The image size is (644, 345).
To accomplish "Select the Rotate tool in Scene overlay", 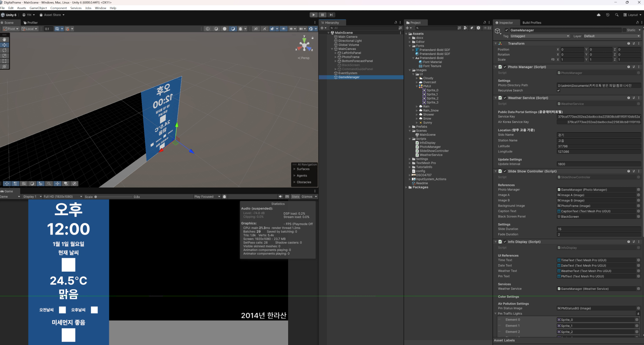I will pos(4,50).
